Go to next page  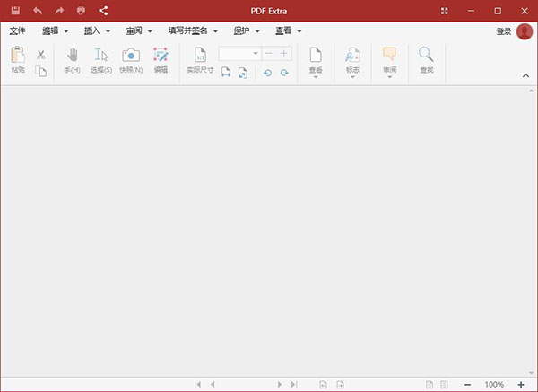click(279, 384)
